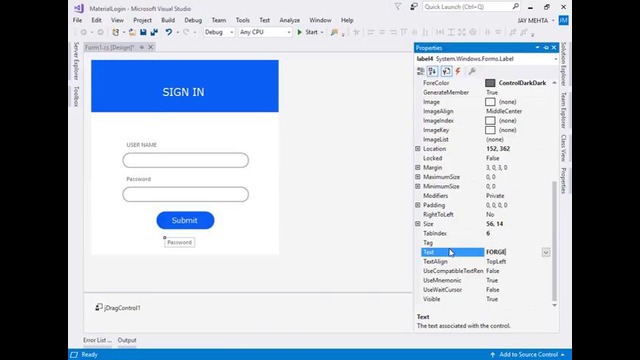Image resolution: width=640 pixels, height=360 pixels.
Task: Open the Analyze menu
Action: (x=289, y=20)
